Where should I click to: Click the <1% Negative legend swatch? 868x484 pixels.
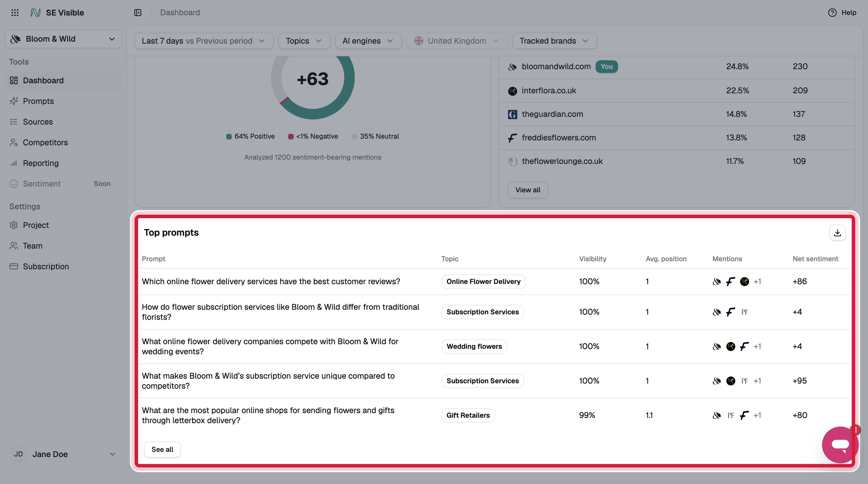tap(290, 137)
